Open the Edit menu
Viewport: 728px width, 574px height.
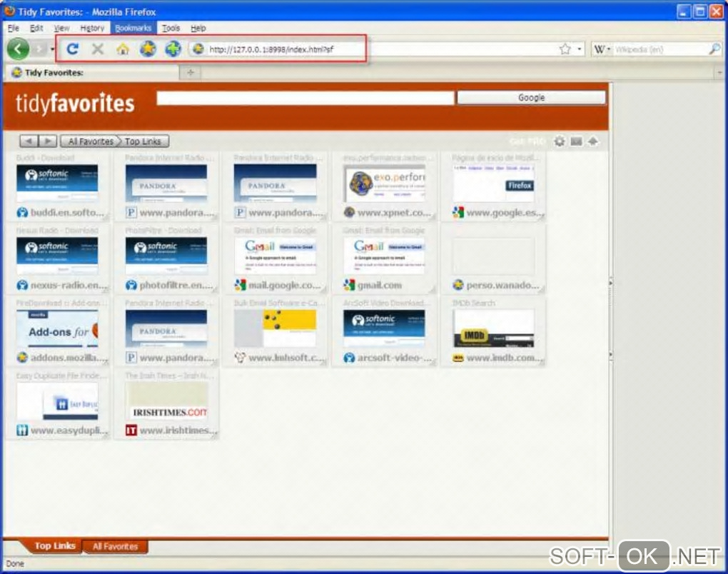click(36, 28)
